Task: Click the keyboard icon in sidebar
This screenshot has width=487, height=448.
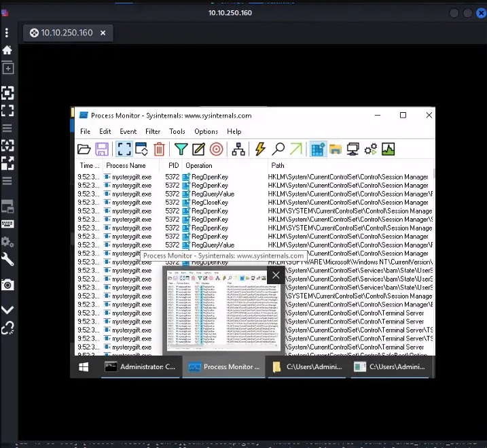Action: [7, 224]
